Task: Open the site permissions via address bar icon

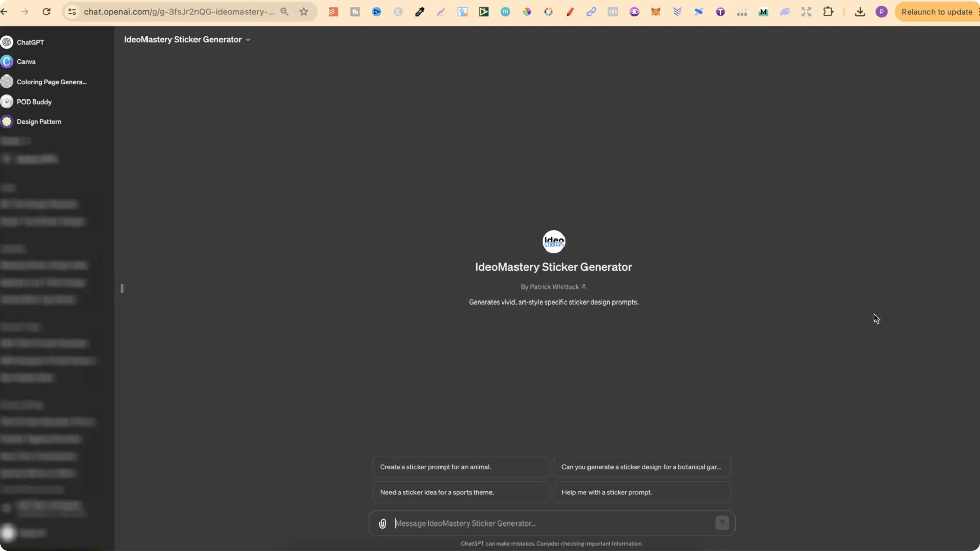Action: [x=71, y=12]
